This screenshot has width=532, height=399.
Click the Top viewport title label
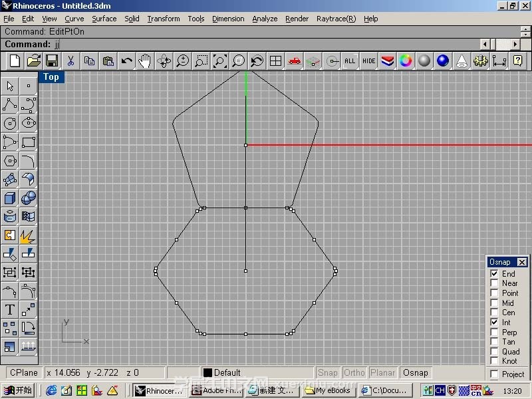click(51, 77)
